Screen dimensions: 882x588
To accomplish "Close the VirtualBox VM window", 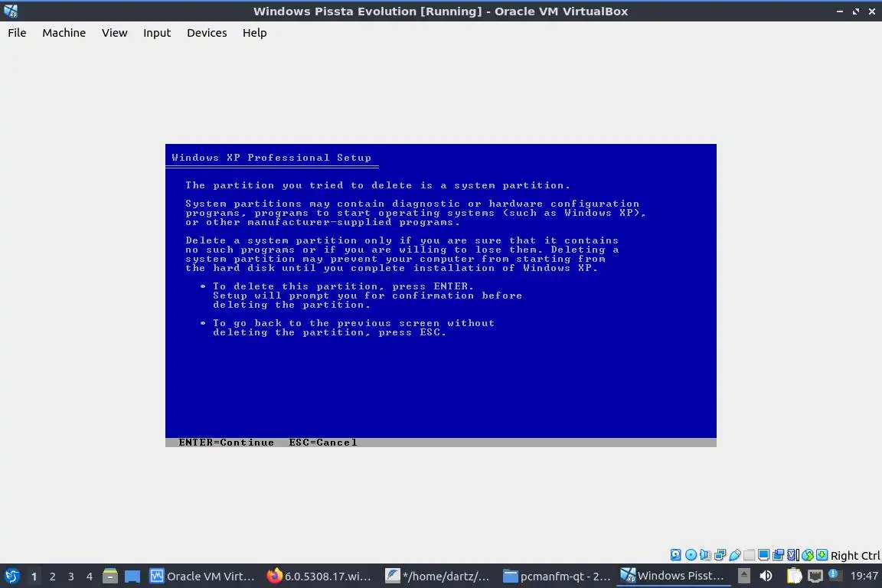I will [x=872, y=11].
